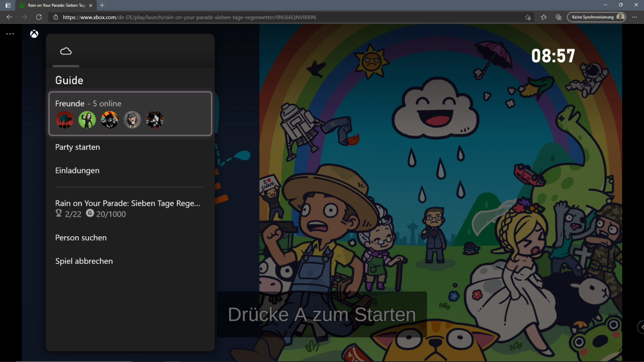This screenshot has height=362, width=644.
Task: Expand the side panel arrow at right edge
Action: [x=641, y=327]
